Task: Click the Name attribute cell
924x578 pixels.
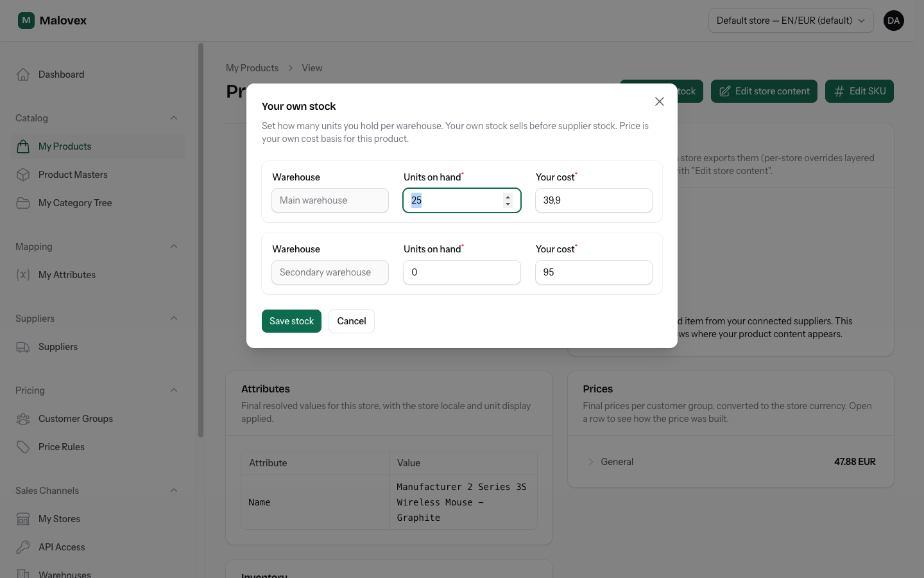Action: click(x=315, y=502)
